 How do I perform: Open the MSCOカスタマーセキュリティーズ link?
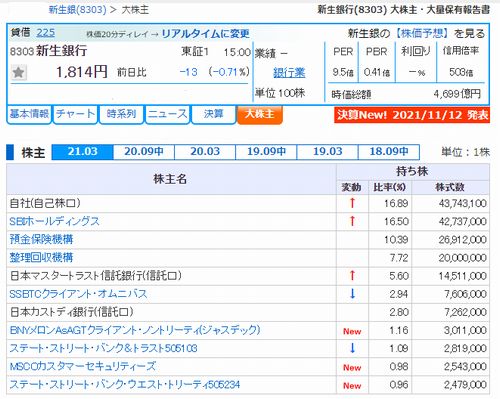coord(83,366)
